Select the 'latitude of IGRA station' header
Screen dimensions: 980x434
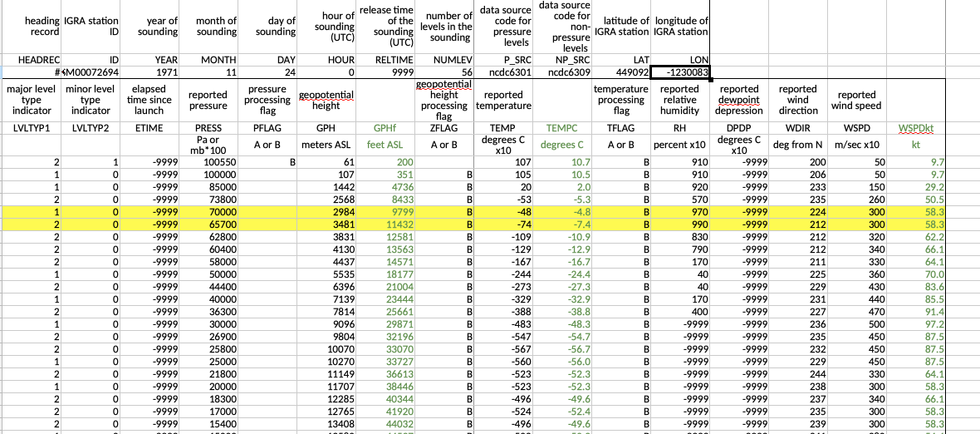pos(622,27)
